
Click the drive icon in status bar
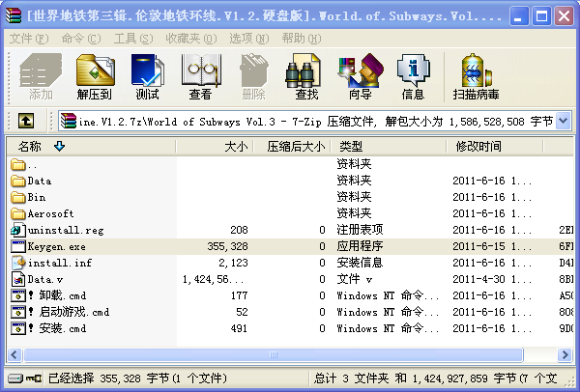(x=15, y=378)
